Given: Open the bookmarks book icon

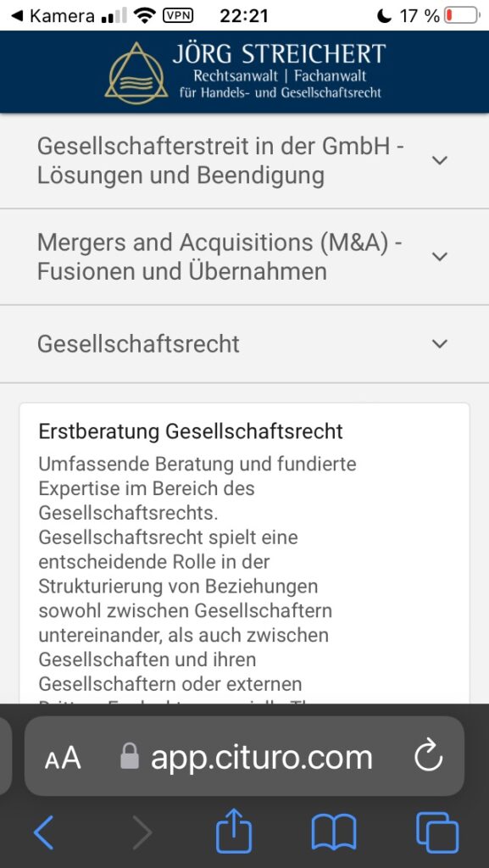Looking at the screenshot, I should tap(334, 832).
